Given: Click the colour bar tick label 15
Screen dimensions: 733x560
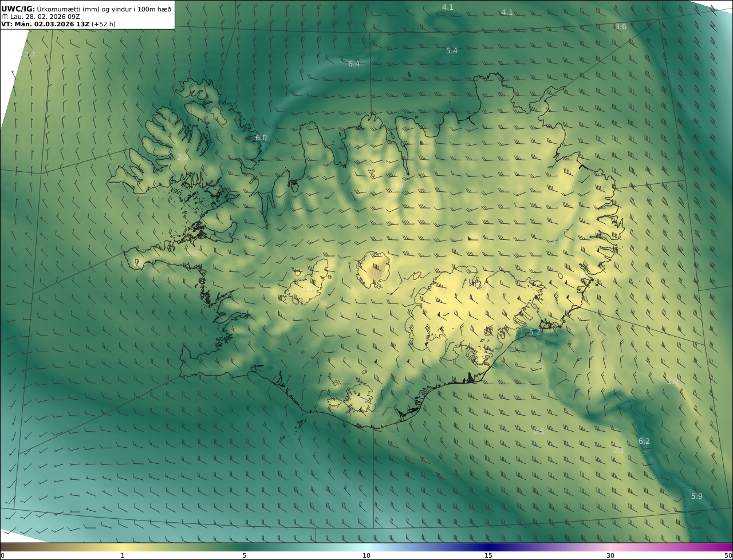Looking at the screenshot, I should 488,555.
